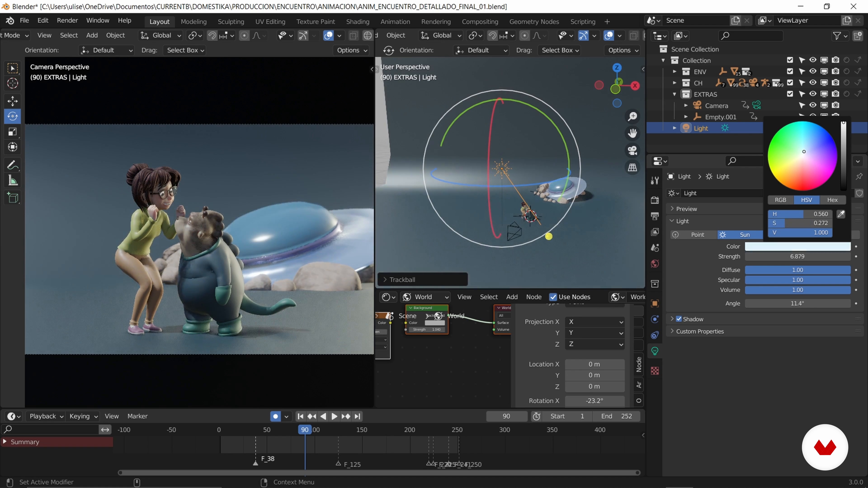Open the Tool properties tab

[x=655, y=181]
